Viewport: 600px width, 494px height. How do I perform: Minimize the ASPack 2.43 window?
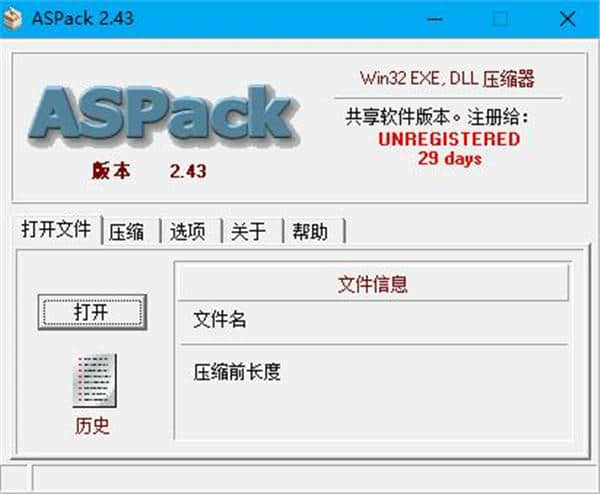pos(435,18)
